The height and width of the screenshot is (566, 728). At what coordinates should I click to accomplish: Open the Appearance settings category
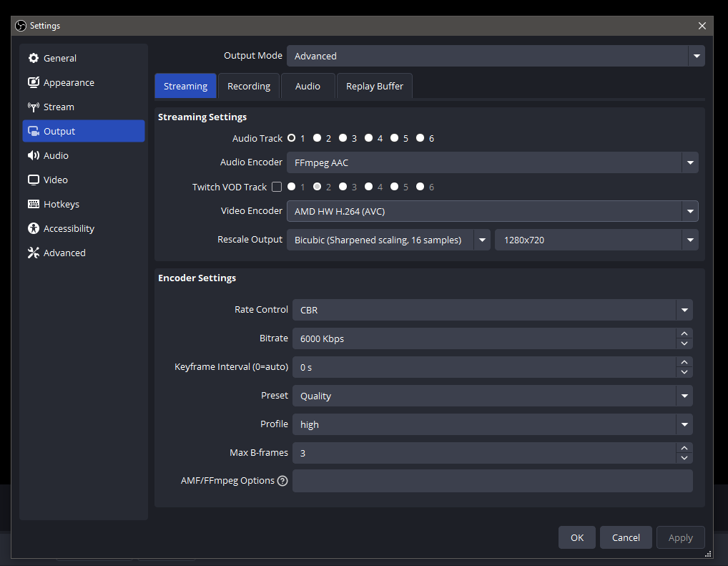(x=84, y=82)
